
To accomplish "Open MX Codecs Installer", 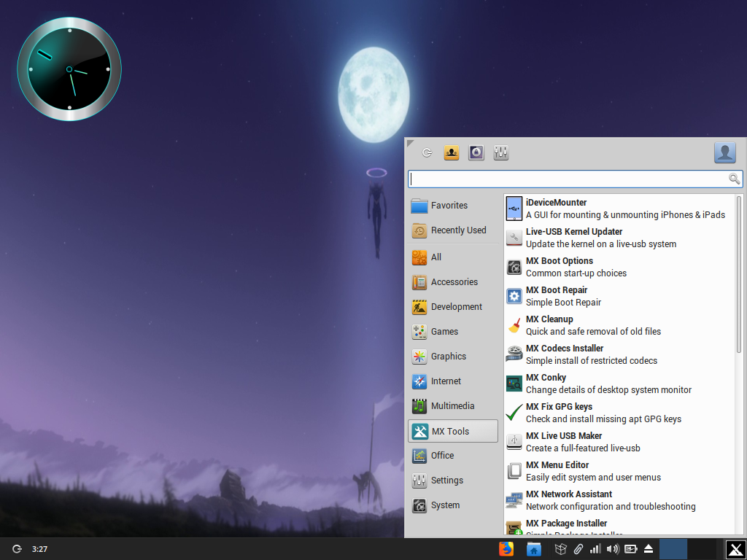I will pos(619,354).
